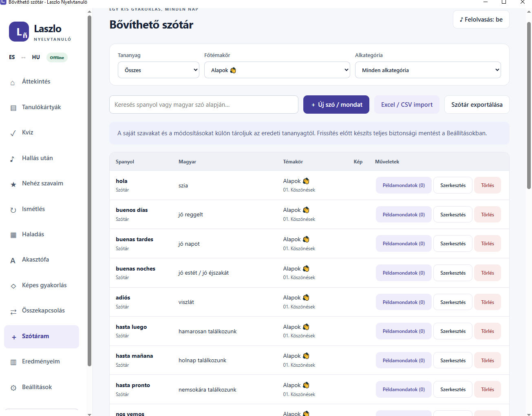Click the plus icon beside Szótáram

13,337
